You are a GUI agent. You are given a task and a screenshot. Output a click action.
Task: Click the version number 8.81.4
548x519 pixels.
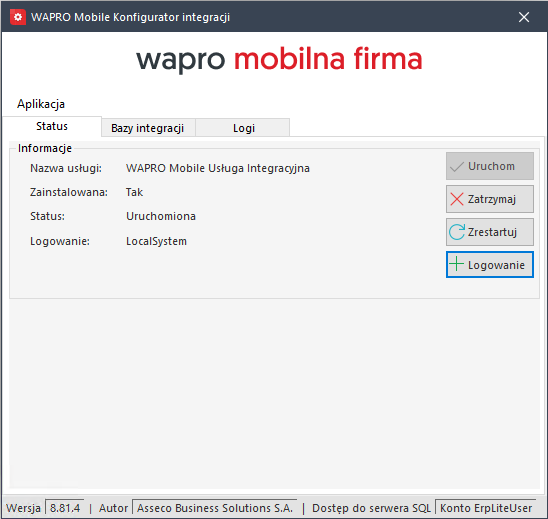65,508
